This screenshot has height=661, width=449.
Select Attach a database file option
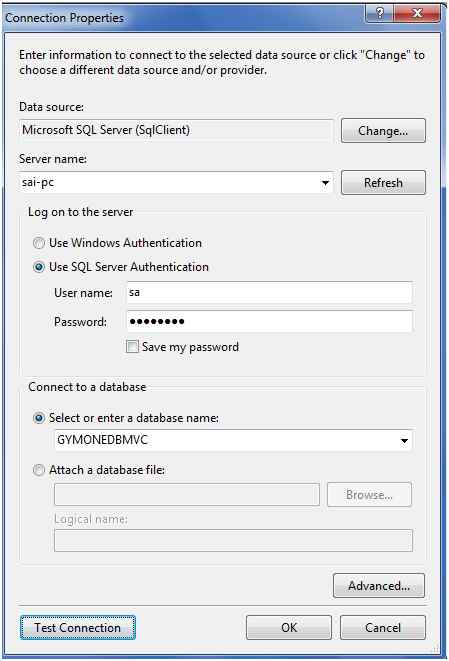coord(39,470)
